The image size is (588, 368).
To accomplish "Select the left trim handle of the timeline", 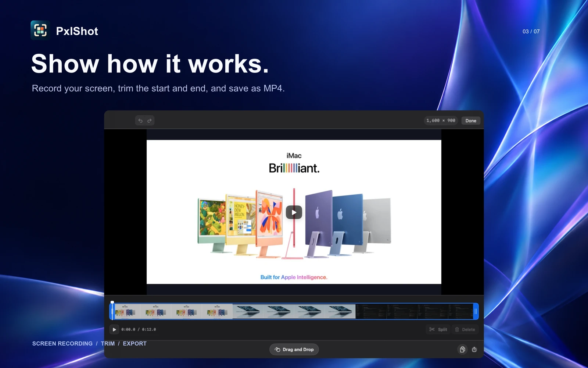I will pos(112,311).
